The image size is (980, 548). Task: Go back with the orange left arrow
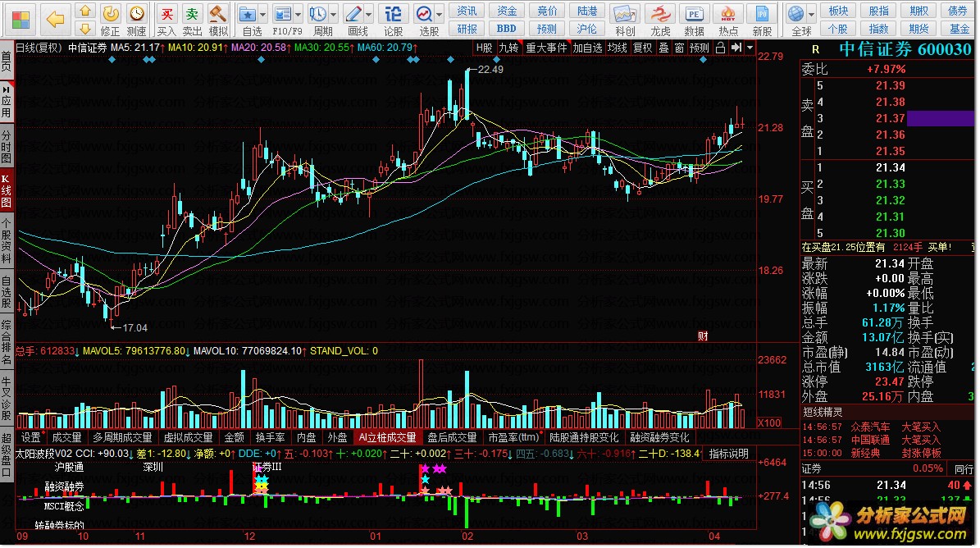coord(55,20)
